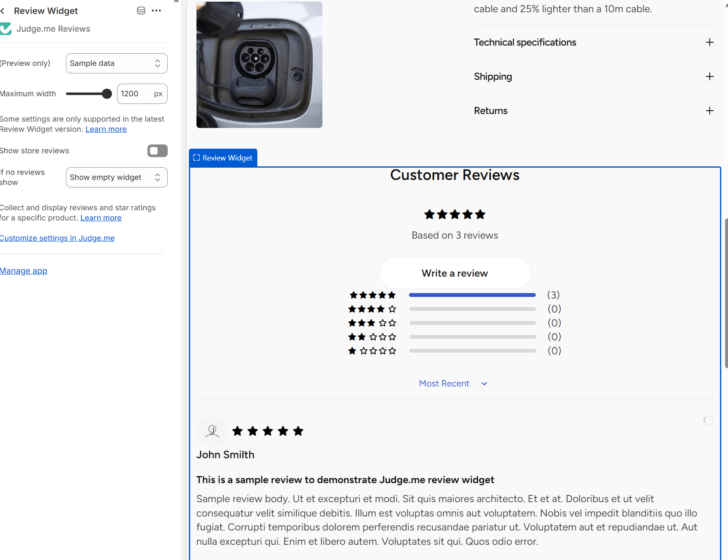Click the back arrow in the Review Widget panel
This screenshot has width=728, height=560.
[3, 11]
